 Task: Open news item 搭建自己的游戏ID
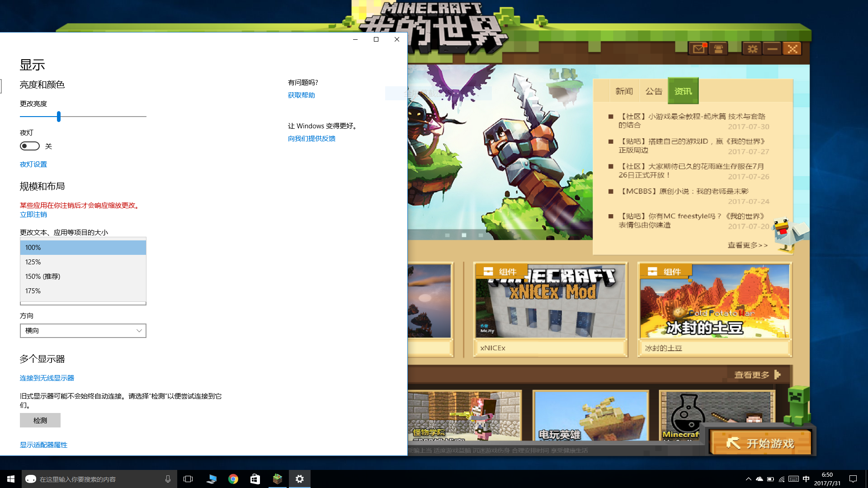[692, 145]
